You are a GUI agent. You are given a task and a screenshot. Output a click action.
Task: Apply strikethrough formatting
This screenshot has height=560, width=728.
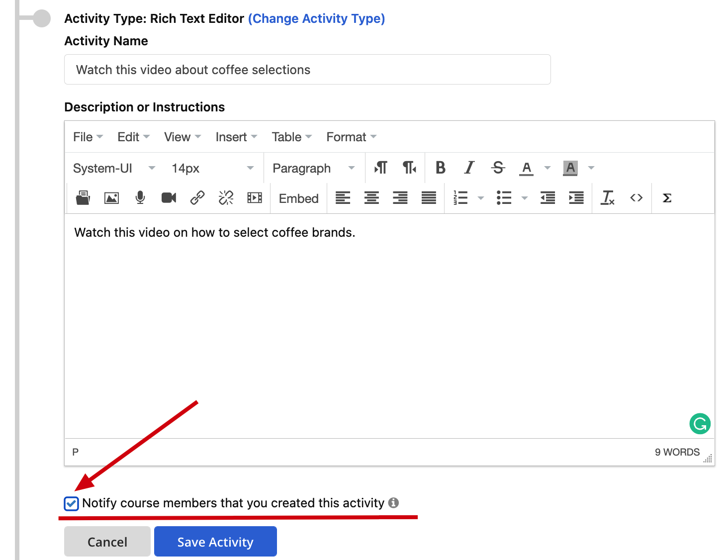[x=498, y=168]
